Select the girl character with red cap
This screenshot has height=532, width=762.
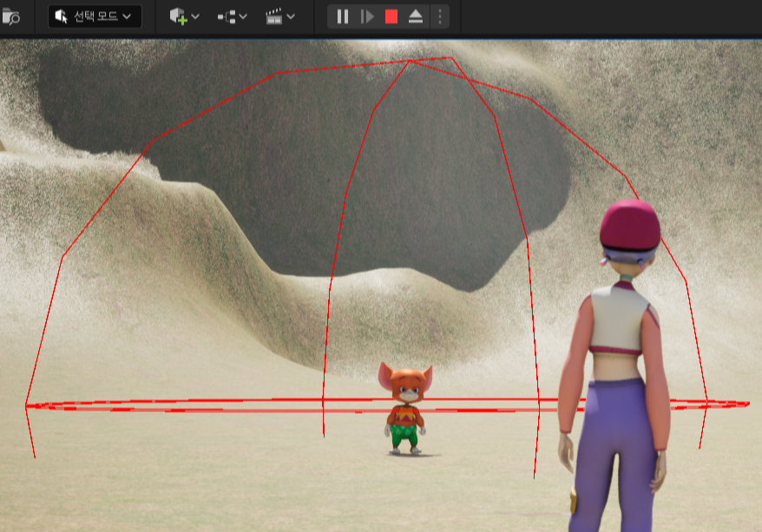(616, 365)
